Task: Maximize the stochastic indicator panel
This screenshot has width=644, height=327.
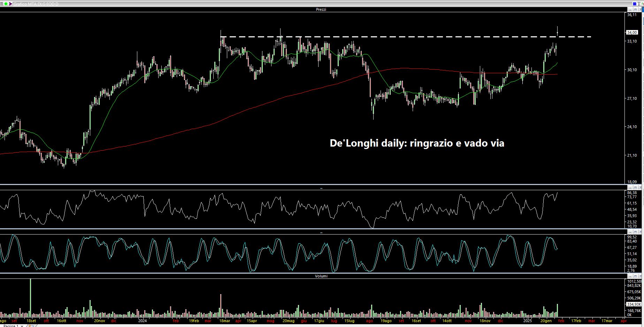Action: pos(635,232)
